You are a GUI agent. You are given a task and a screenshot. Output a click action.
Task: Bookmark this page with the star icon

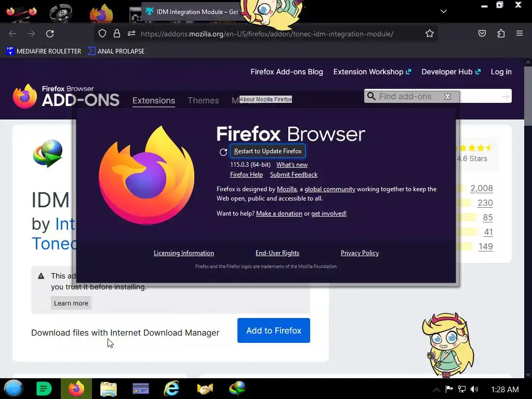(430, 34)
